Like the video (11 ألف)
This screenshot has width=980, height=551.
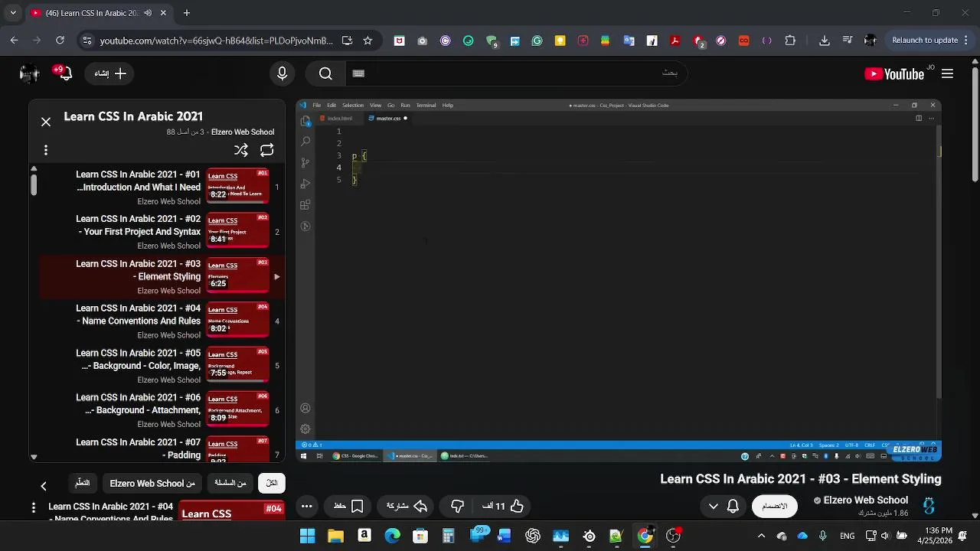tap(503, 506)
